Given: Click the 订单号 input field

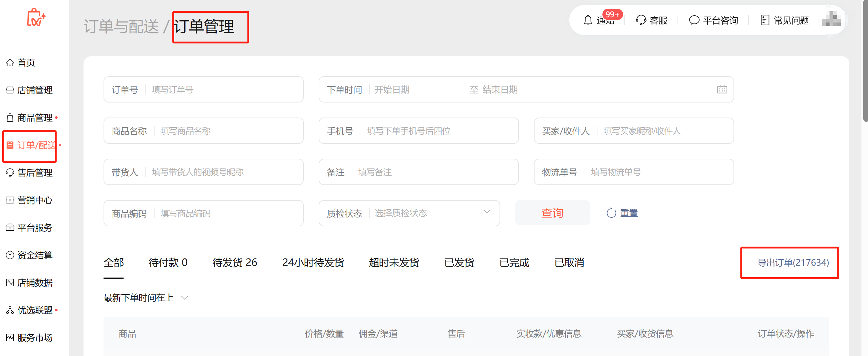Looking at the screenshot, I should coord(222,90).
